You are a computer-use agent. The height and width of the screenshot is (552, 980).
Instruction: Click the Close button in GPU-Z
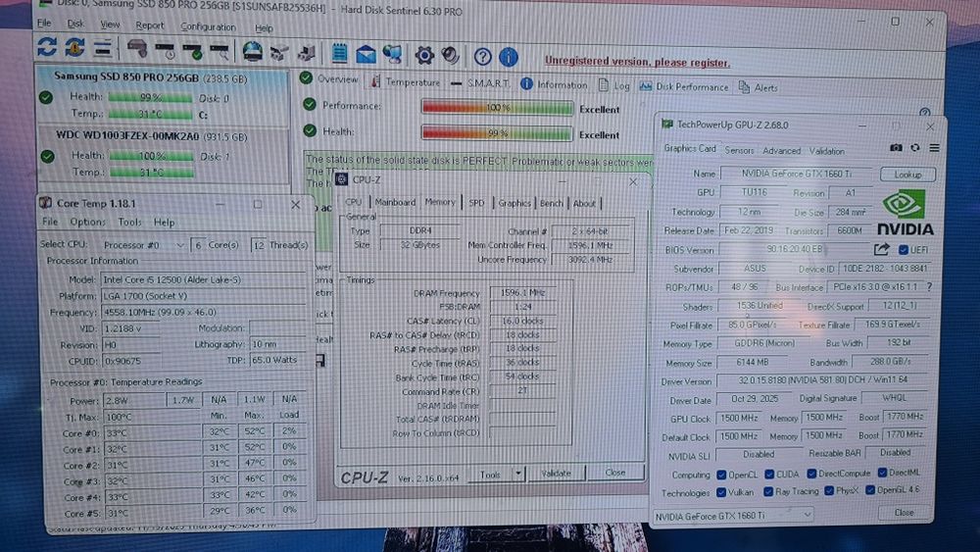click(904, 513)
